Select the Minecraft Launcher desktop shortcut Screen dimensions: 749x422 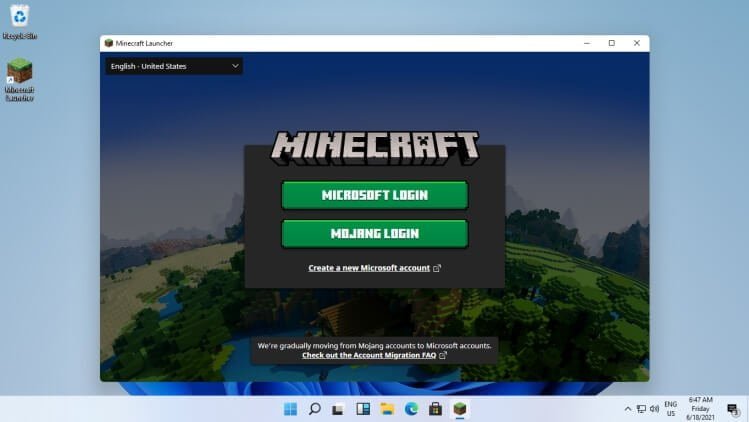click(20, 79)
